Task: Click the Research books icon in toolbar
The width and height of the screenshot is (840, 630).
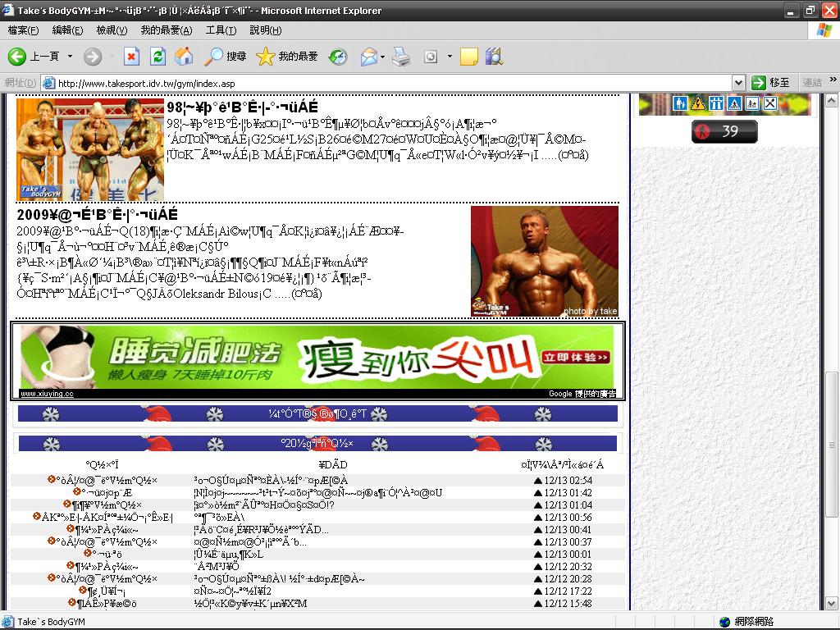Action: (x=494, y=57)
